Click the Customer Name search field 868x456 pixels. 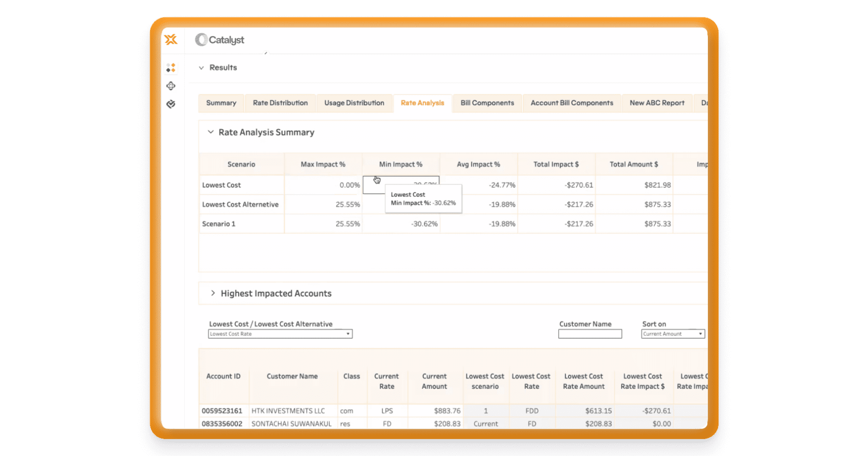pos(590,334)
